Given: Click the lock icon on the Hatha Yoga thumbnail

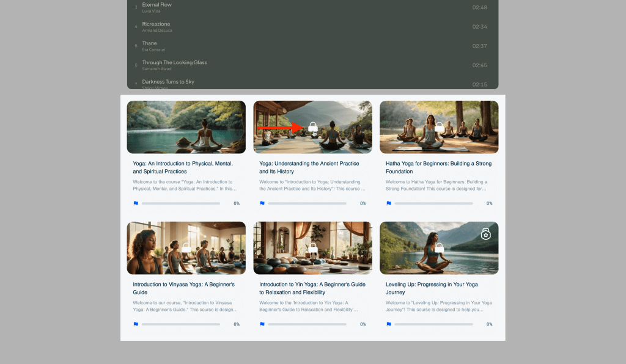Looking at the screenshot, I should coord(439,127).
